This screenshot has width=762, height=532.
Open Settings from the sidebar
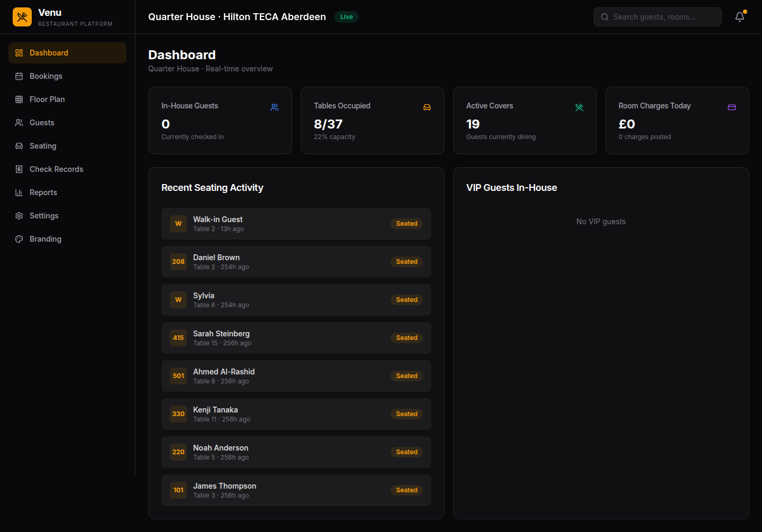point(44,216)
